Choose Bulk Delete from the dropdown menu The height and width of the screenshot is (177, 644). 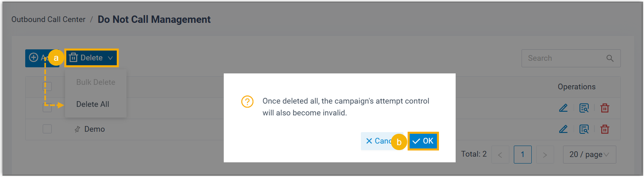96,82
